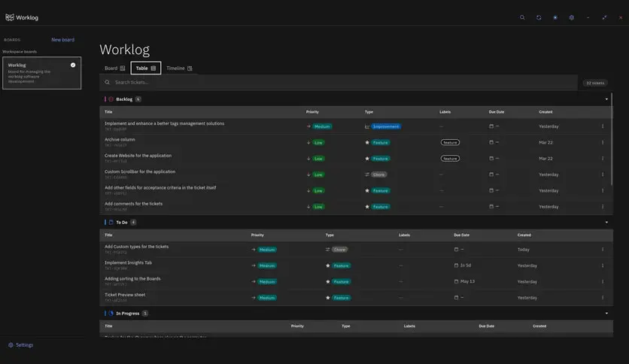Open the row menu for acceptance criteria ticket

pos(603,190)
